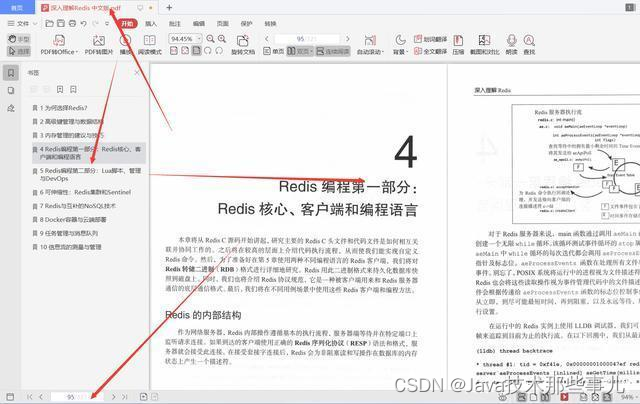Open 背景 background dropdown
This screenshot has height=404, width=640.
coord(400,44)
